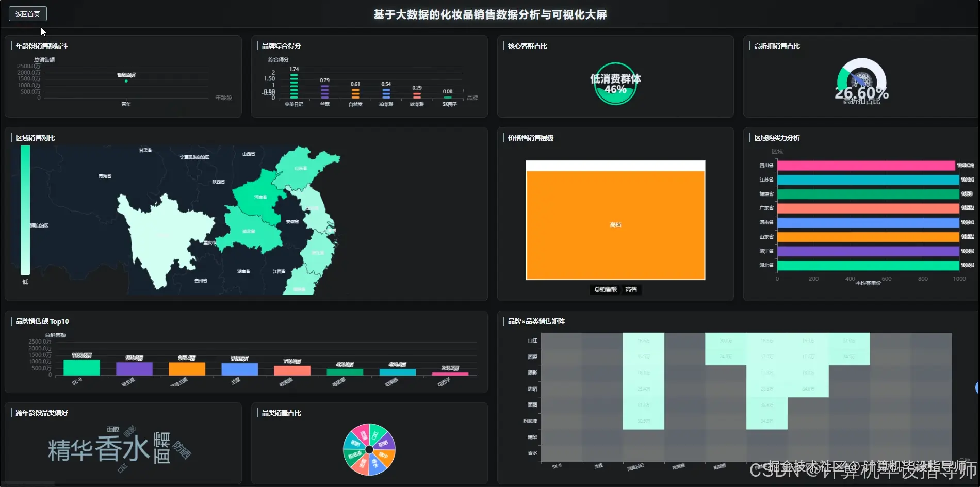
Task: Click the orange Top10 bar labeled 967.4万
Action: (x=187, y=368)
